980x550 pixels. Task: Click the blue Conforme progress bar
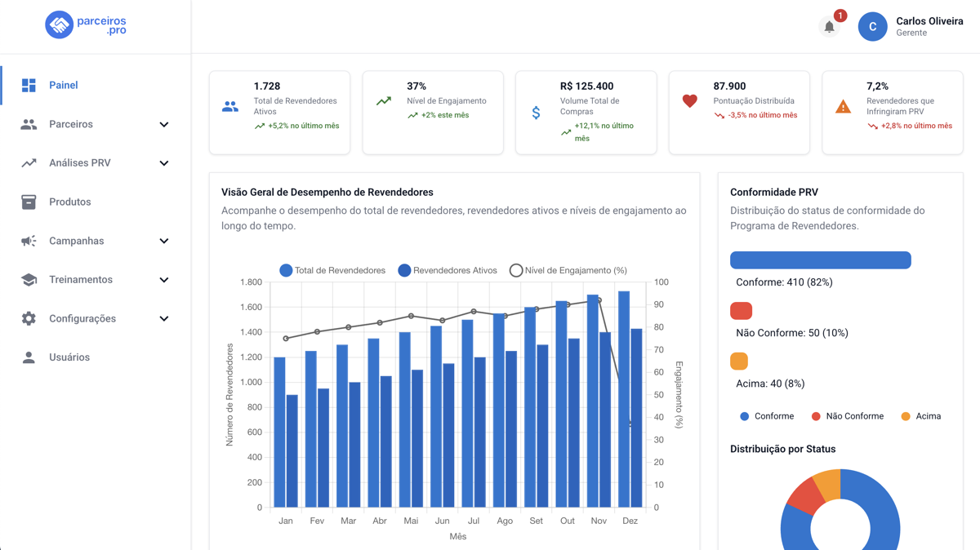[x=820, y=259]
